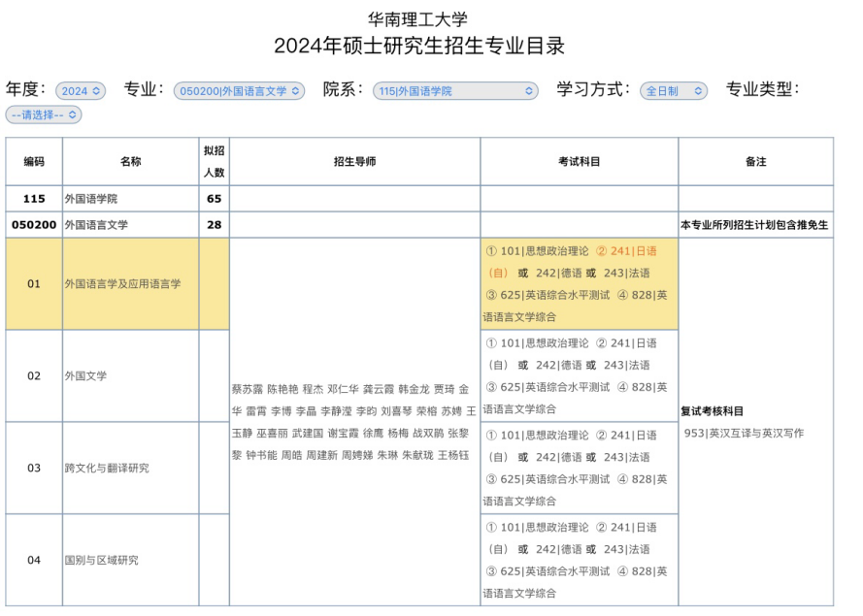863x616 pixels.
Task: Click the 外国语言文学 name in row 050200
Action: click(96, 225)
